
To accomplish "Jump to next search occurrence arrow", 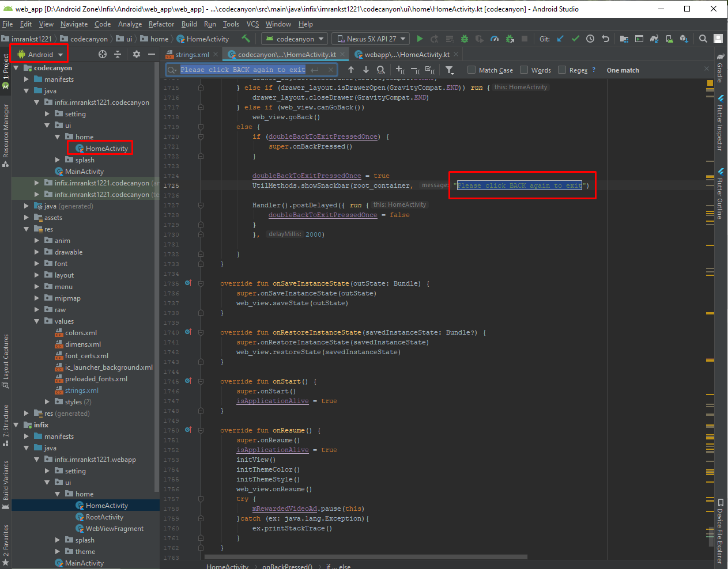I will 365,70.
